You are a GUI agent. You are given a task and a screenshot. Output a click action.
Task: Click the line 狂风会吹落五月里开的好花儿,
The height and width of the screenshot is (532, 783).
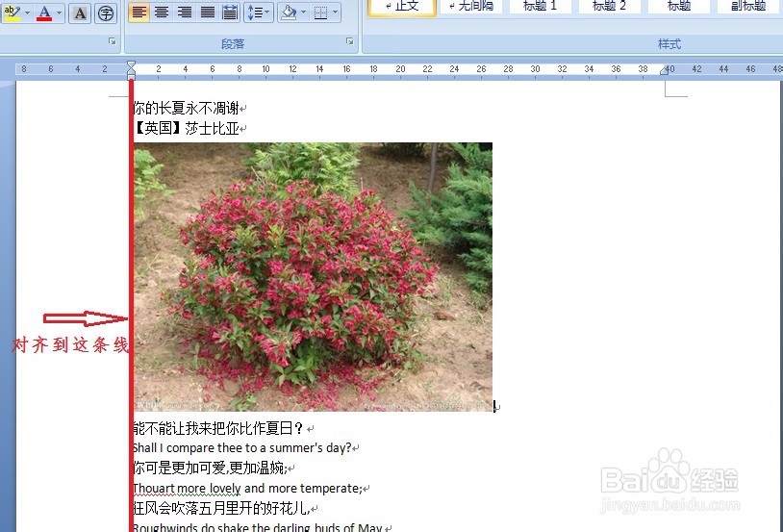[221, 508]
